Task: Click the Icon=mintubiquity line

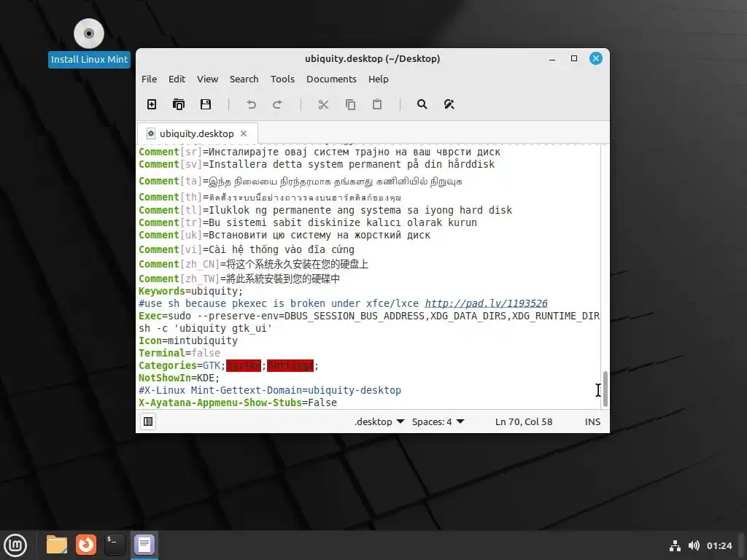Action: (188, 341)
